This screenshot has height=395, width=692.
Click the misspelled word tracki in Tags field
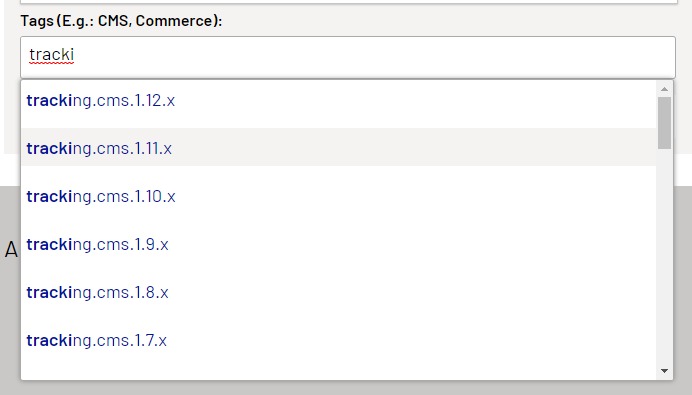click(52, 55)
